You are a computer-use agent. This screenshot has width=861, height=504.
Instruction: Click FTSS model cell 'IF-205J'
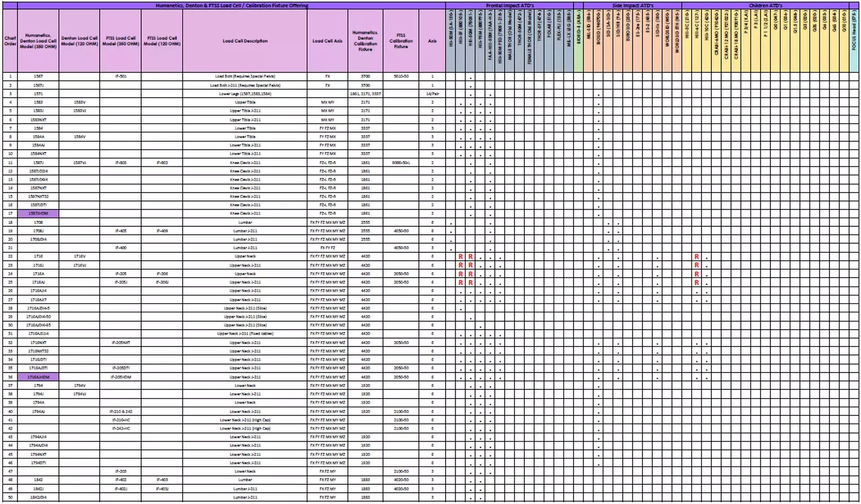[x=121, y=282]
